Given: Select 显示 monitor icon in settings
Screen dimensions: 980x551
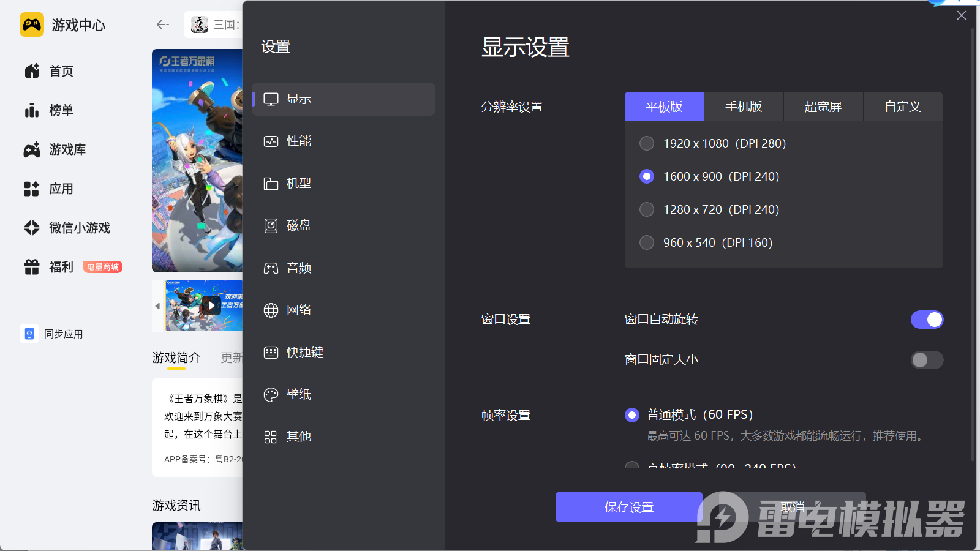Looking at the screenshot, I should 271,99.
